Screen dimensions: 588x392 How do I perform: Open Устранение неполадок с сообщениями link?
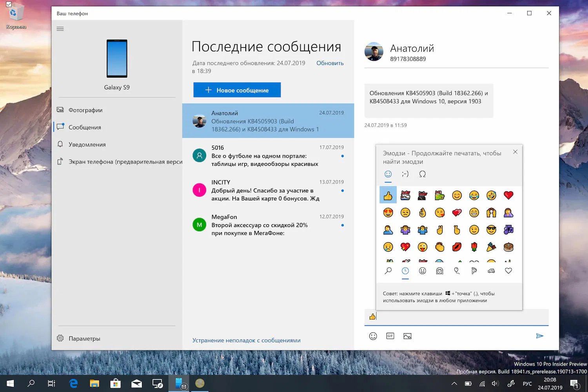[x=247, y=340]
